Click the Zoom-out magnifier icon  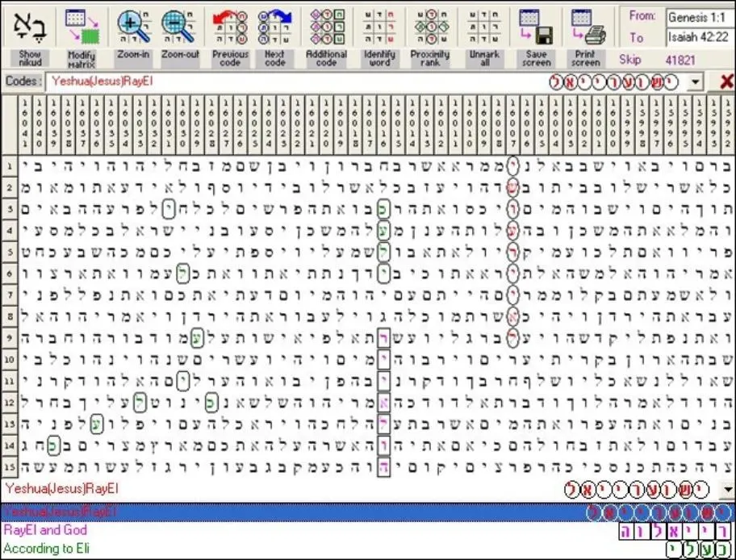click(x=178, y=27)
